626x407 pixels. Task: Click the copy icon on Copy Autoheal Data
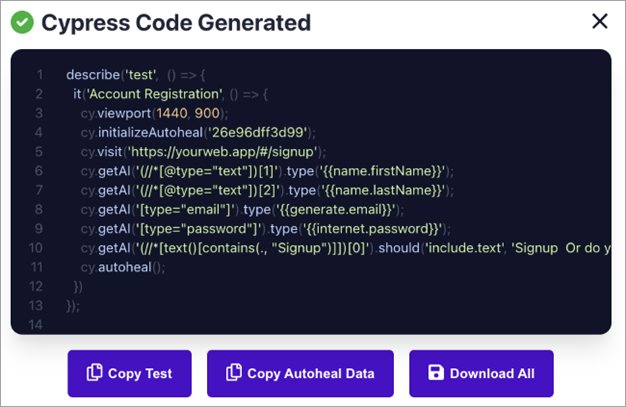tap(234, 373)
